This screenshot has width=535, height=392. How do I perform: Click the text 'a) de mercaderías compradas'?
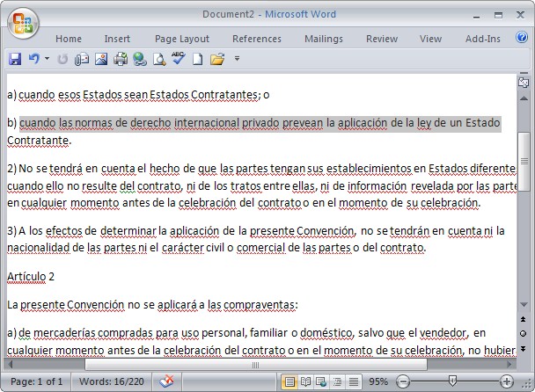pyautogui.click(x=81, y=333)
